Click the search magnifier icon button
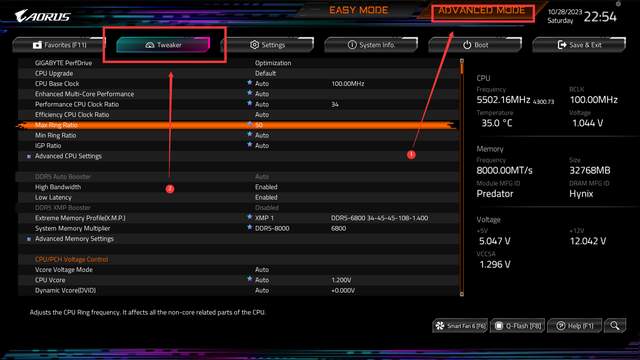This screenshot has height=360, width=640. click(x=615, y=326)
